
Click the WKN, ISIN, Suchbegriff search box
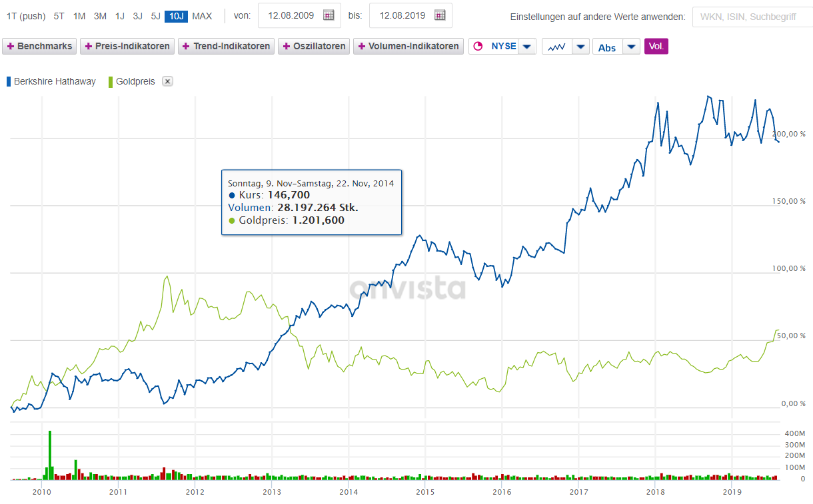point(752,16)
